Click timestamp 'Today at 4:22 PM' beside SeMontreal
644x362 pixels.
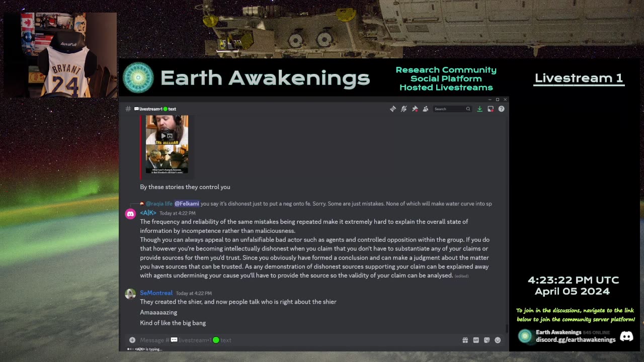click(194, 293)
